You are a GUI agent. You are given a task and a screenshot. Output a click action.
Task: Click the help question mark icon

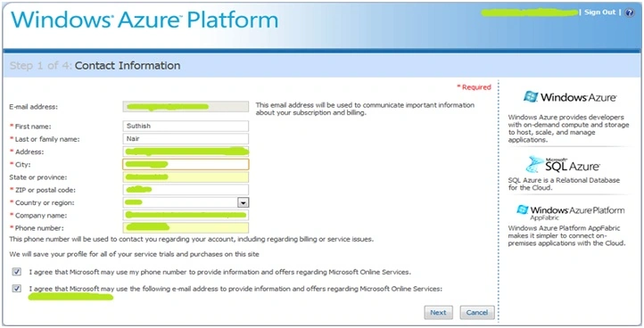[629, 12]
